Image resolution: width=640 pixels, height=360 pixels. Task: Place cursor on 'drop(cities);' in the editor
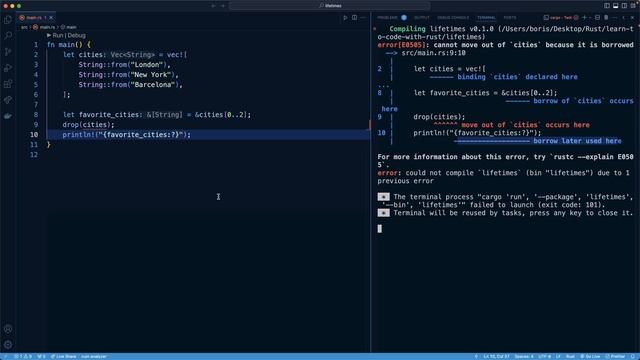tap(89, 125)
